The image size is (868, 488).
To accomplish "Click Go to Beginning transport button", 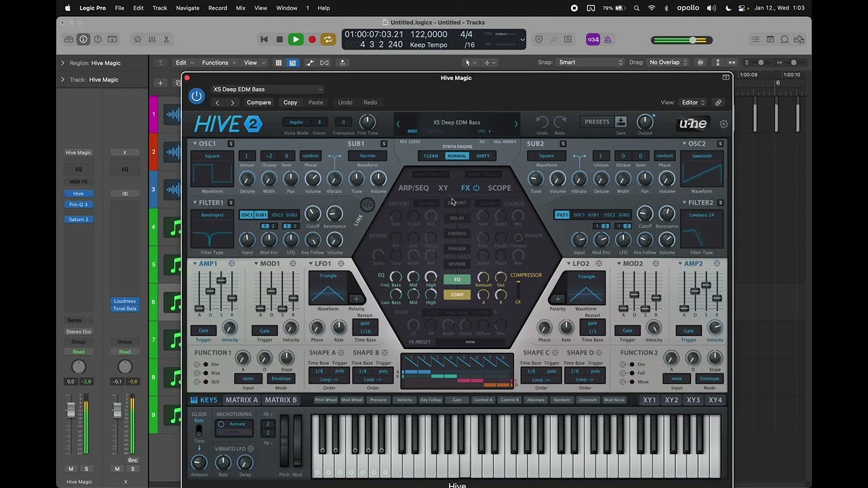I will click(264, 39).
